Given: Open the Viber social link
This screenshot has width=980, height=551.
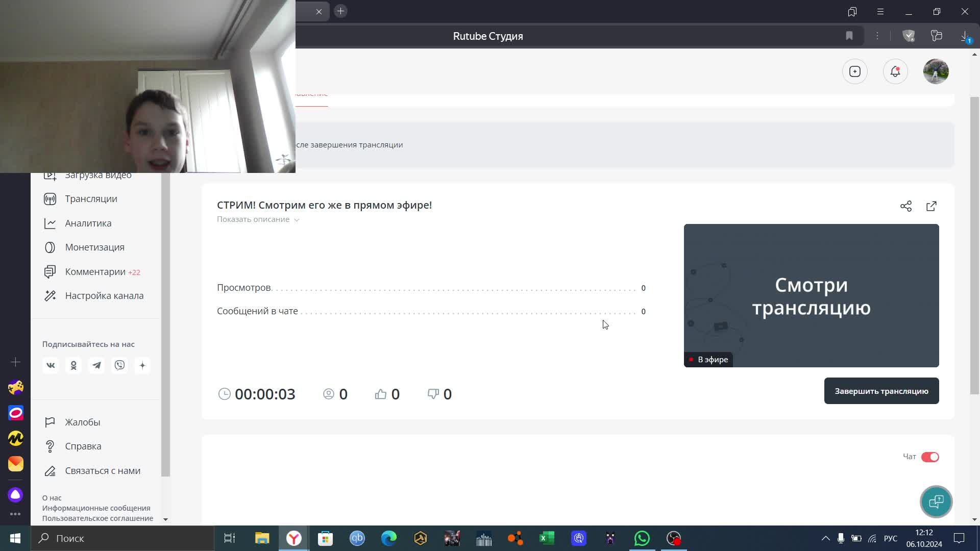Looking at the screenshot, I should pos(119,365).
